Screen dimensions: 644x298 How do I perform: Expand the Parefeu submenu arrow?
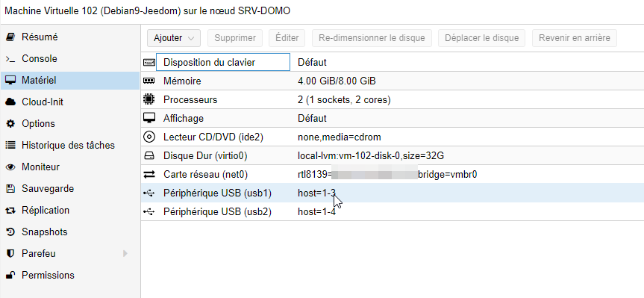pos(125,254)
